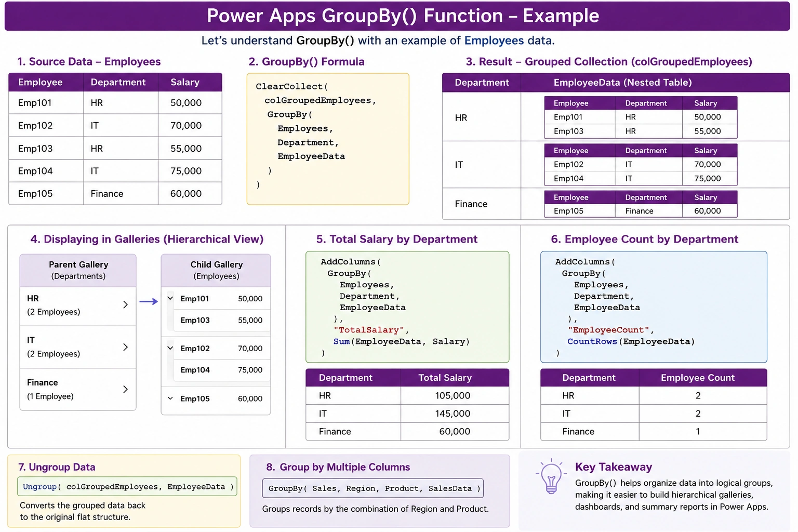Select the 75,000 value in the Child Gallery
Image resolution: width=798 pixels, height=532 pixels.
click(x=250, y=370)
